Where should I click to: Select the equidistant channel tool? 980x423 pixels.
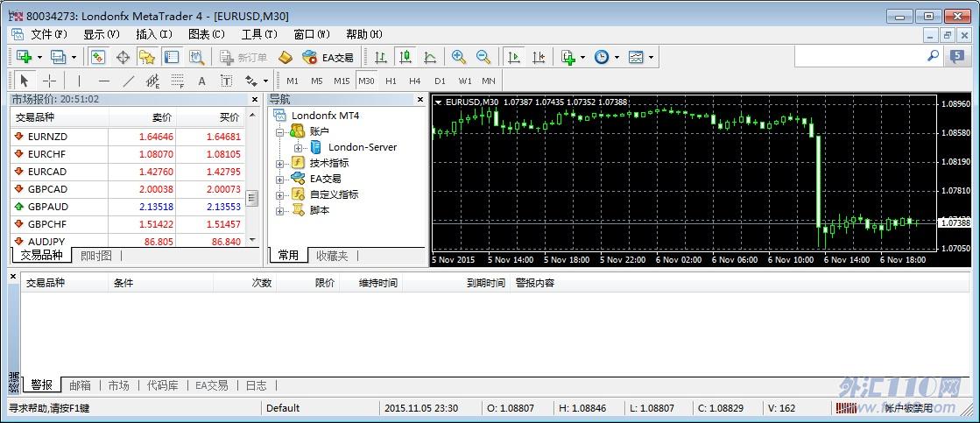click(x=152, y=81)
